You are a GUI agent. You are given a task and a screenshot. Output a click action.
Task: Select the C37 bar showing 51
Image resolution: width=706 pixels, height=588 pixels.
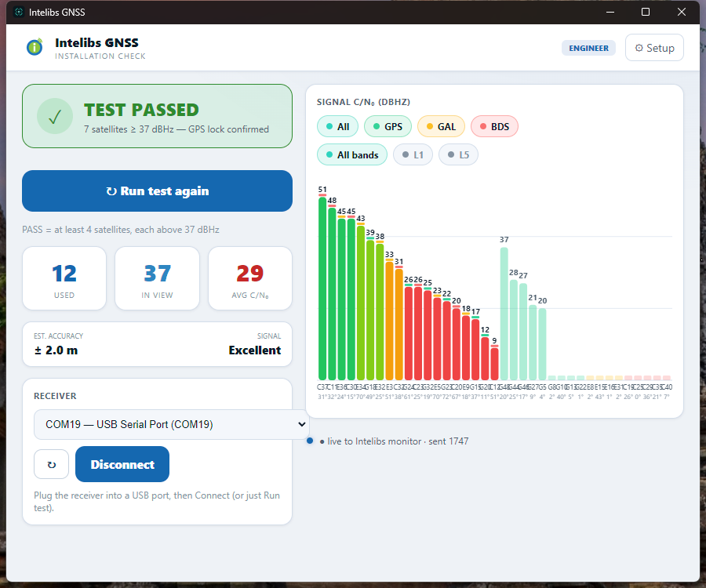point(322,288)
